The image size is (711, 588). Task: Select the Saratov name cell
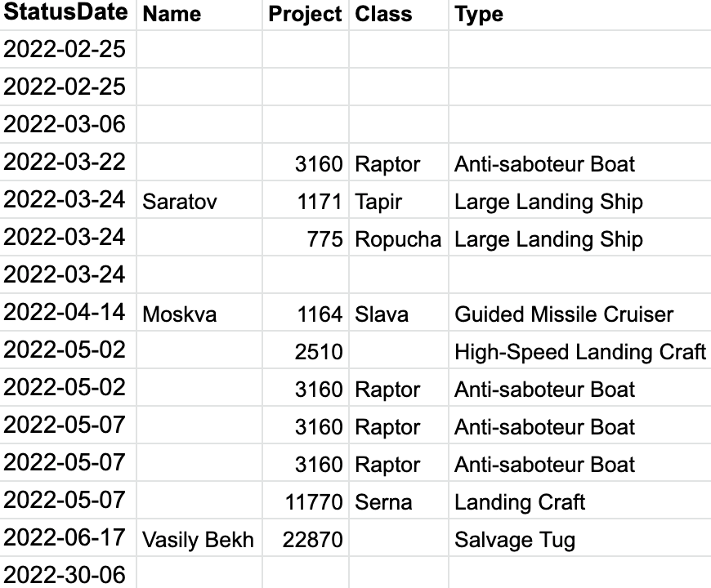tap(180, 202)
